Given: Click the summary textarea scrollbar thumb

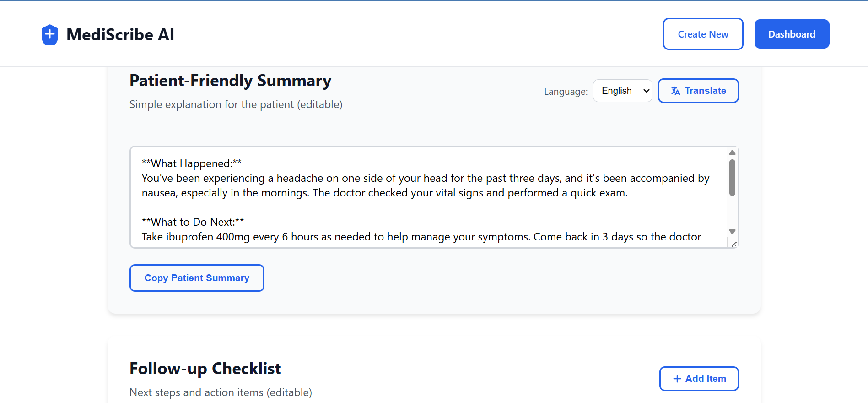Looking at the screenshot, I should point(732,178).
